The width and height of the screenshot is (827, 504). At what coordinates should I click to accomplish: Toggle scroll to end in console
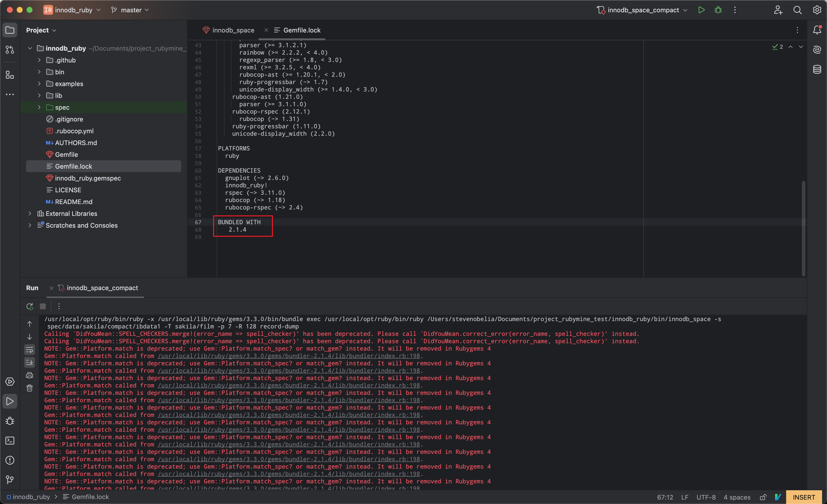click(x=30, y=362)
